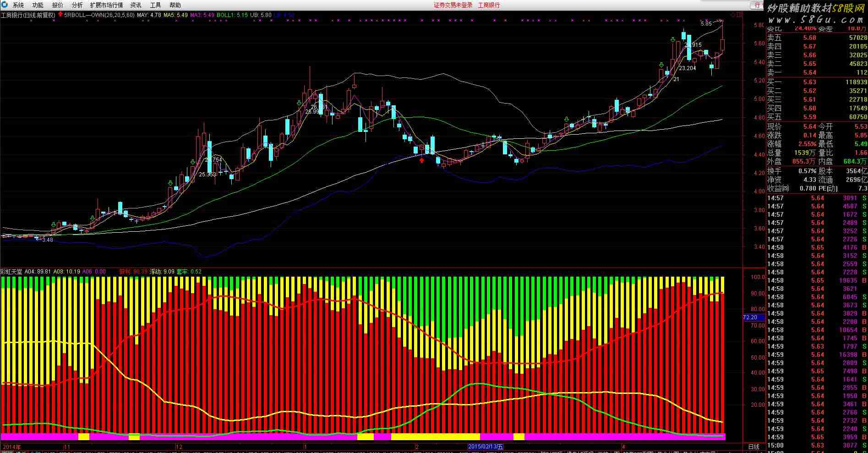Click the BOLL1: 5.15 green label
This screenshot has height=453, width=868.
click(x=232, y=15)
